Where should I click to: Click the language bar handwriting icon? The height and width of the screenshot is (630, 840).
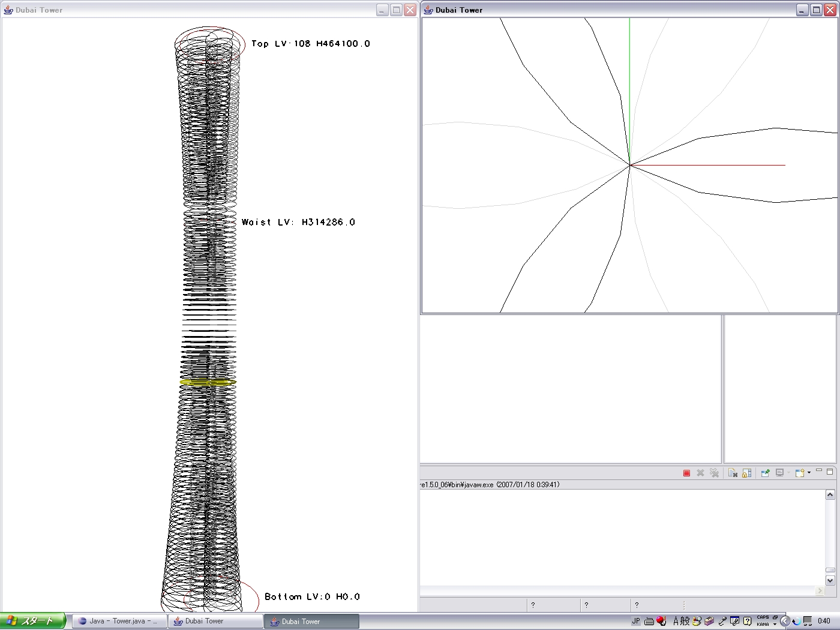(734, 621)
